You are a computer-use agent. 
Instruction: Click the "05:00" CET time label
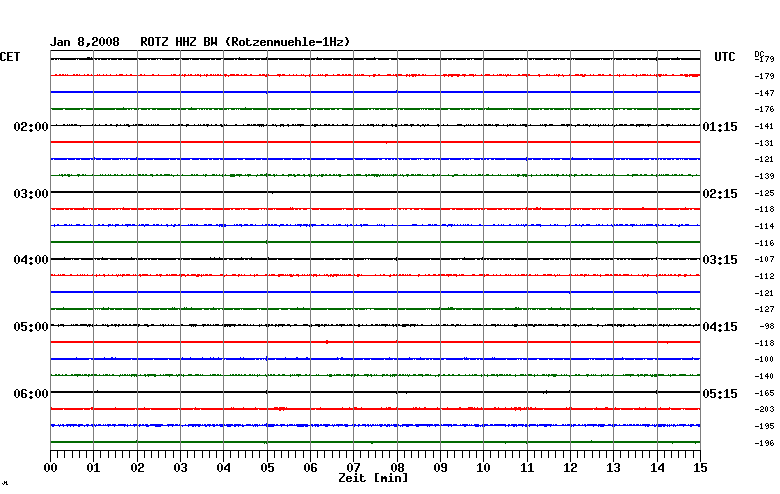[x=31, y=327]
